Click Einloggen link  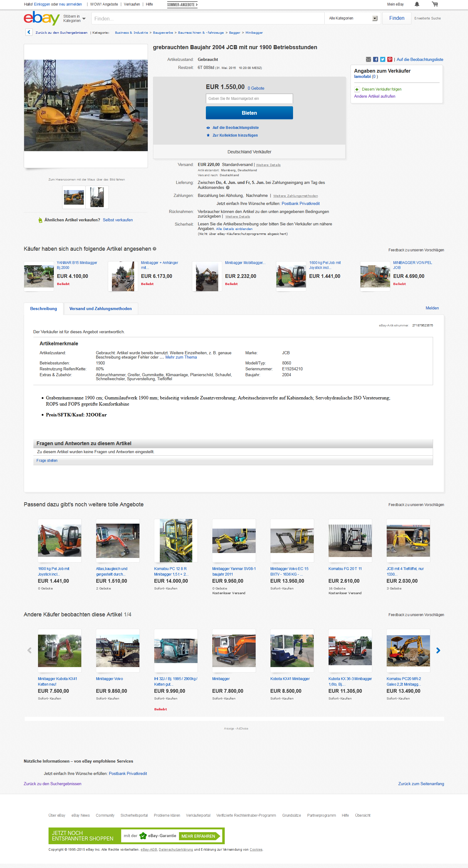point(42,4)
